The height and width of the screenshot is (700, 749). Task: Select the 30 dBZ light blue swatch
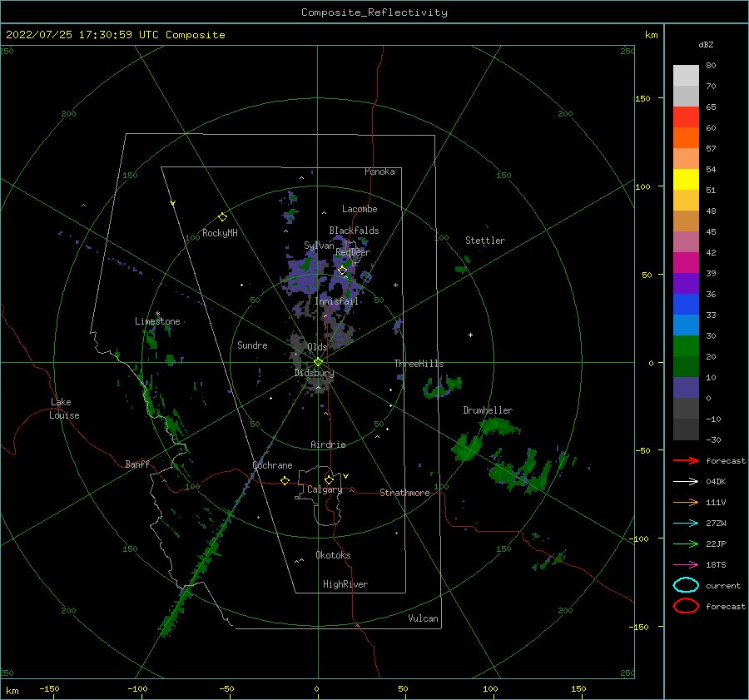tap(686, 325)
